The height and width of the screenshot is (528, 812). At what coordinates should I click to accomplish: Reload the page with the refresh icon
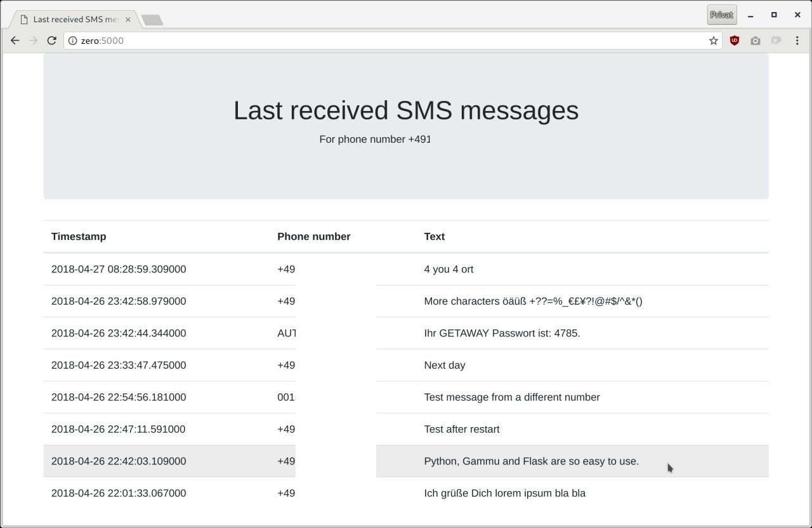tap(52, 41)
